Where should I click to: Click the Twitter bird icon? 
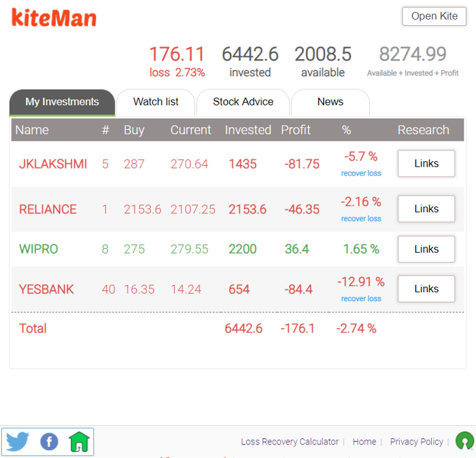point(18,441)
